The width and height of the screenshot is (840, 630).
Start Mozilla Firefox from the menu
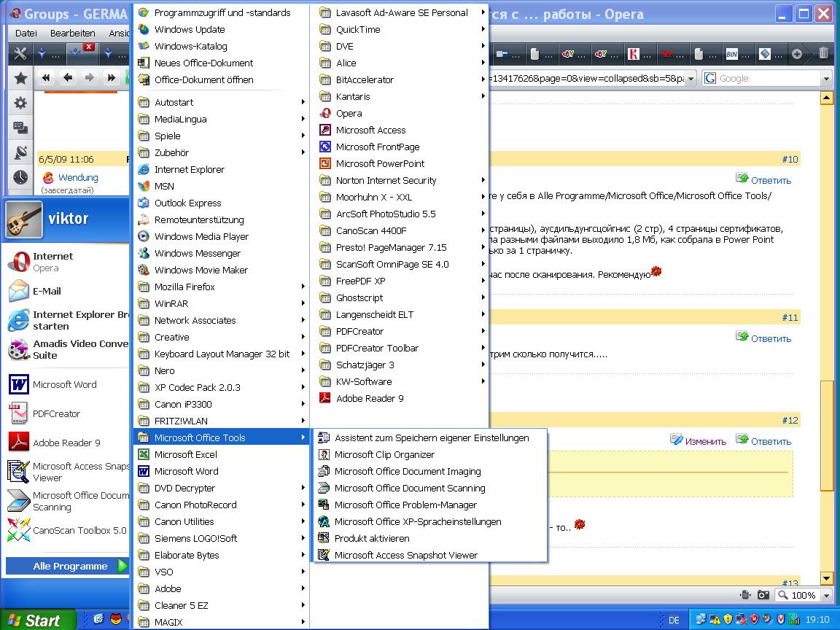184,287
